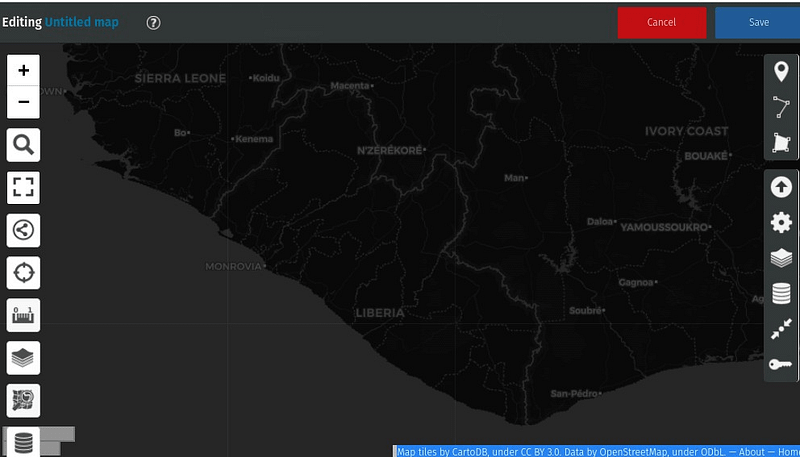Open the About link in attribution
Viewport: 800px width, 457px height.
click(752, 452)
